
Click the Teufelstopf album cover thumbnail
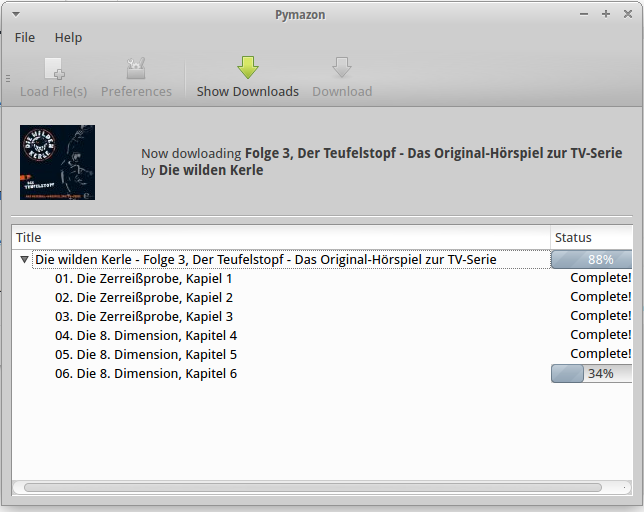pos(57,162)
